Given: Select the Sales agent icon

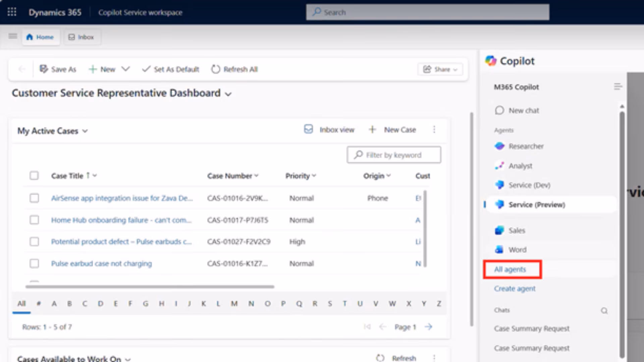Looking at the screenshot, I should [x=499, y=230].
